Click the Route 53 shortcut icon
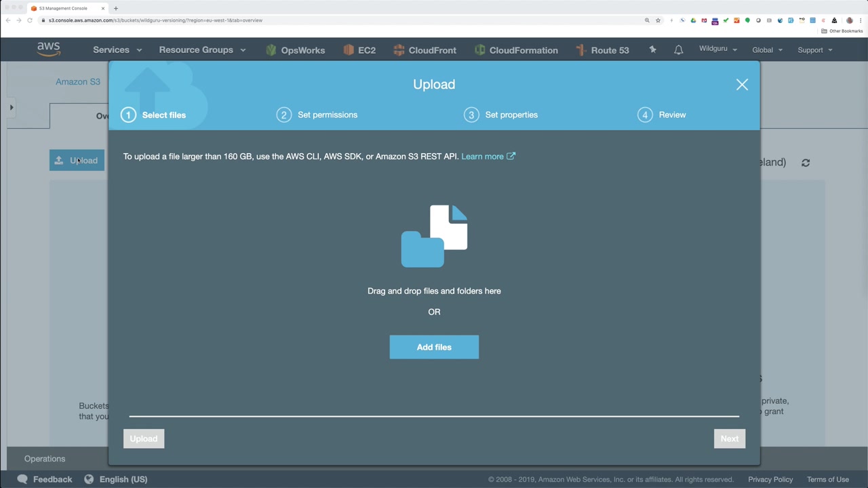 [580, 50]
